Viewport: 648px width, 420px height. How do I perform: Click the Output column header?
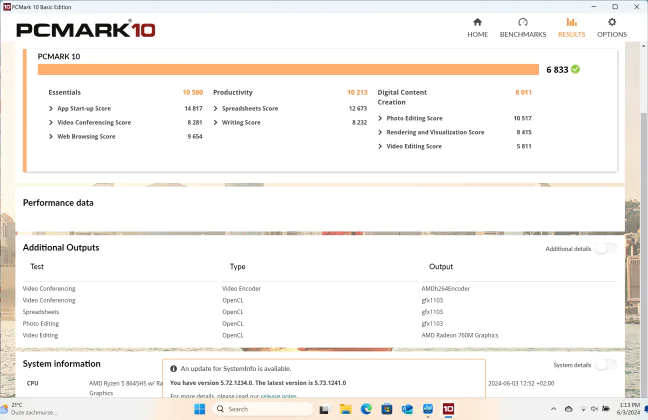(x=441, y=267)
